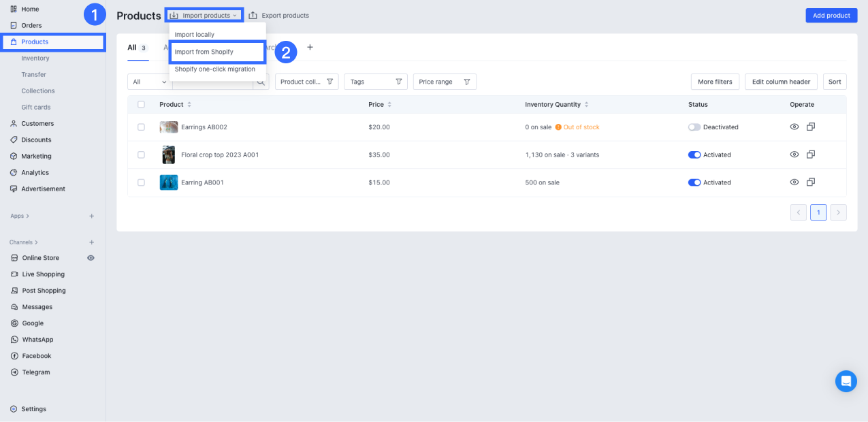868x422 pixels.
Task: Duplicate the Earring AB001 product
Action: (x=811, y=182)
